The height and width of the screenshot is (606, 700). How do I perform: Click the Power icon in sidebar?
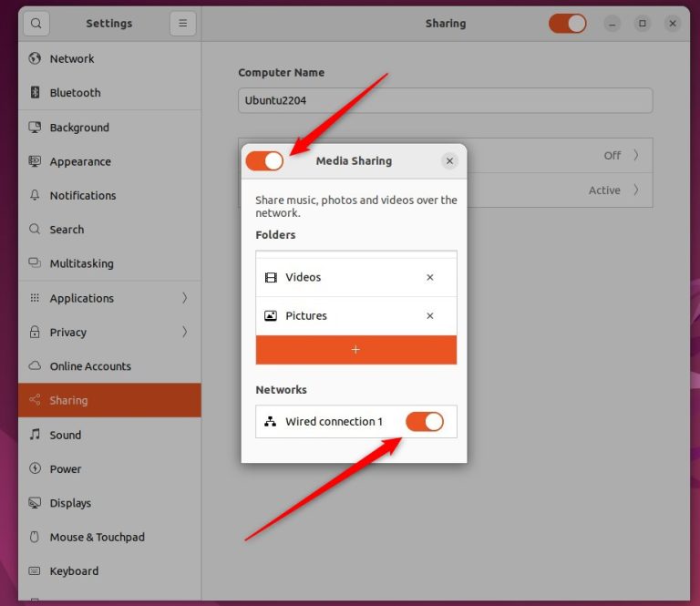click(x=35, y=468)
